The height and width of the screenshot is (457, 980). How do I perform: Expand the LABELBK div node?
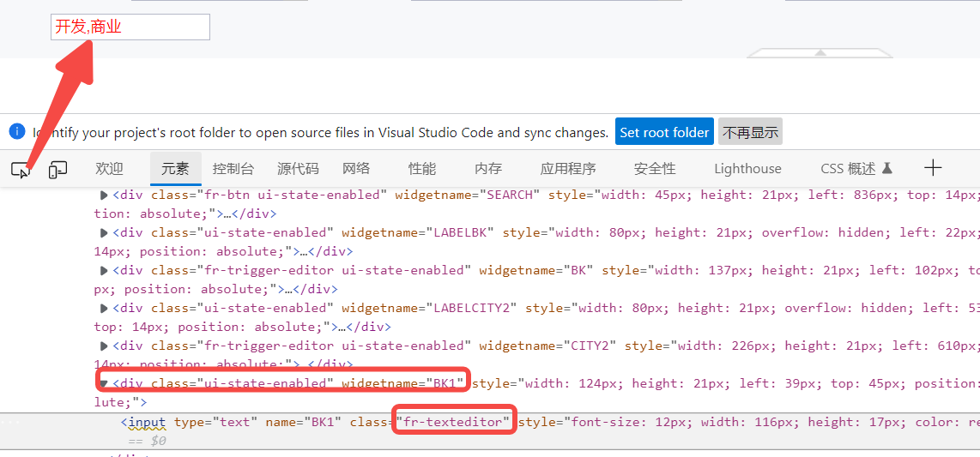tap(105, 233)
